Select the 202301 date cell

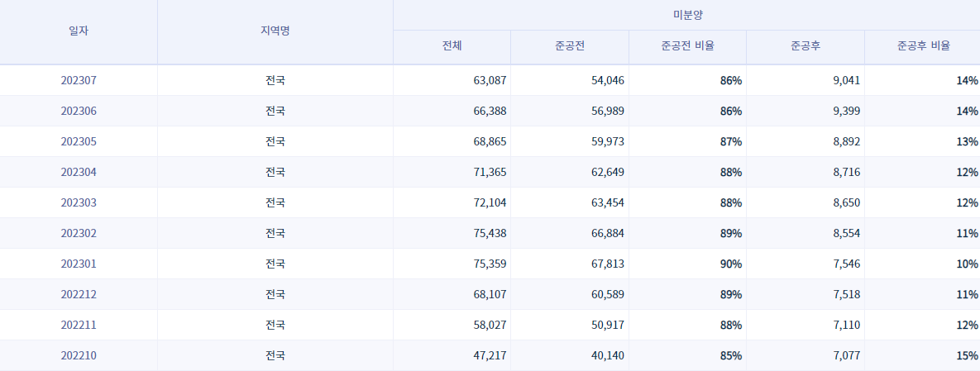click(79, 264)
